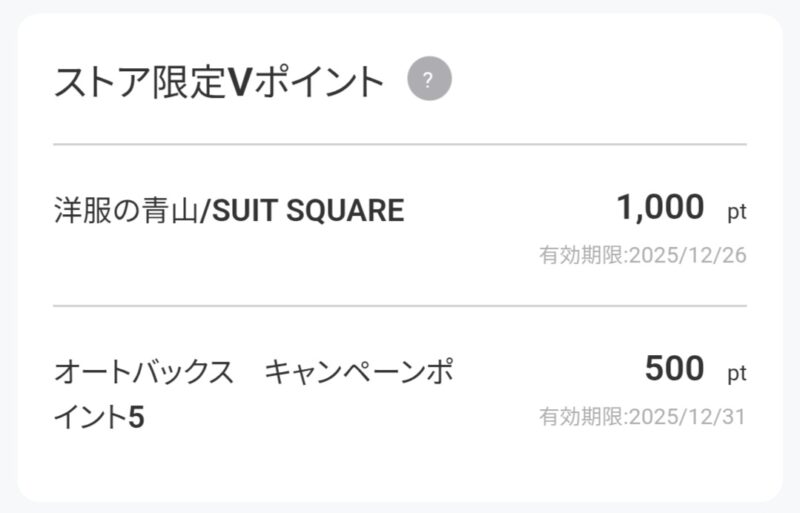This screenshot has height=513, width=800.
Task: Click the expiry date 2025/12/31
Action: click(x=687, y=416)
